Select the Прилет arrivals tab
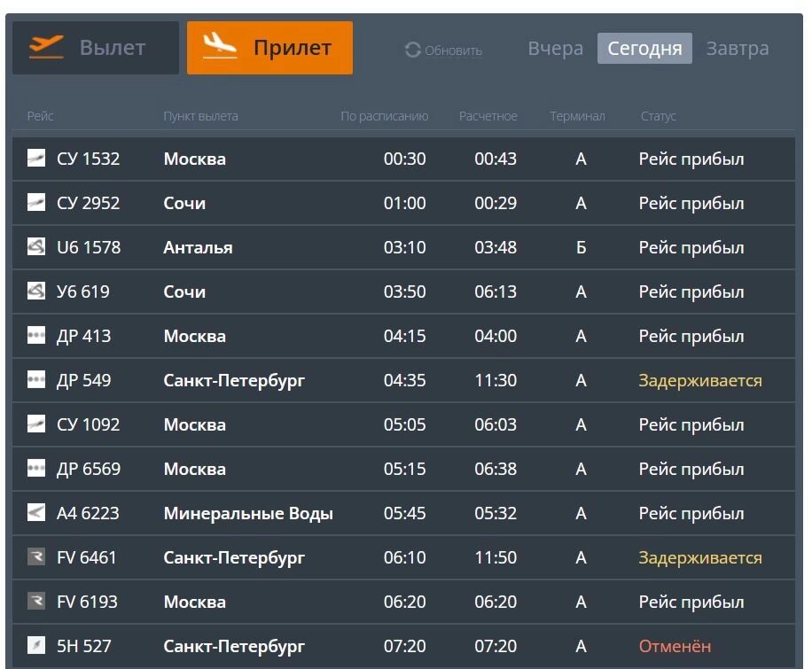Screen dimensions: 812x669 [269, 48]
